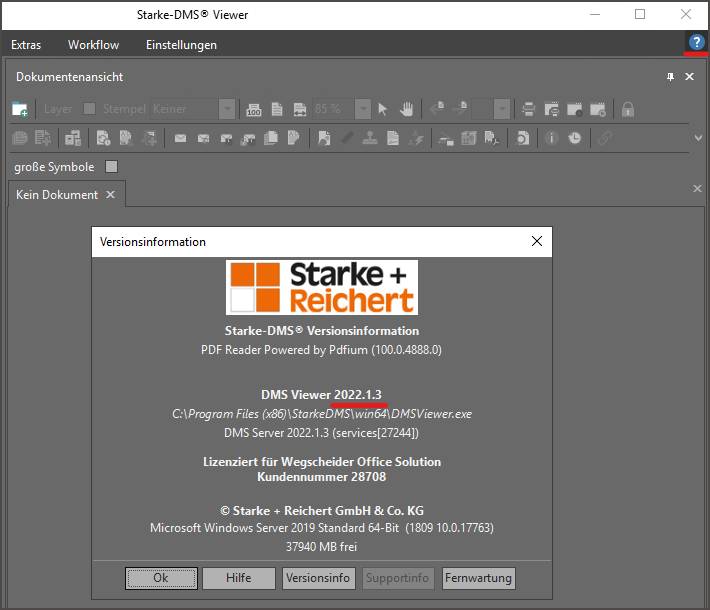Screen dimensions: 710x610
Task: Click the DMSViewer.exe file path text
Action: pos(322,414)
